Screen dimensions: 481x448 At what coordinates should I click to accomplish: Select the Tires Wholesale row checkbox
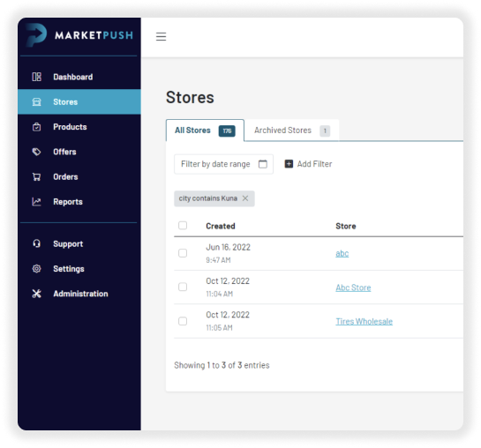[183, 321]
